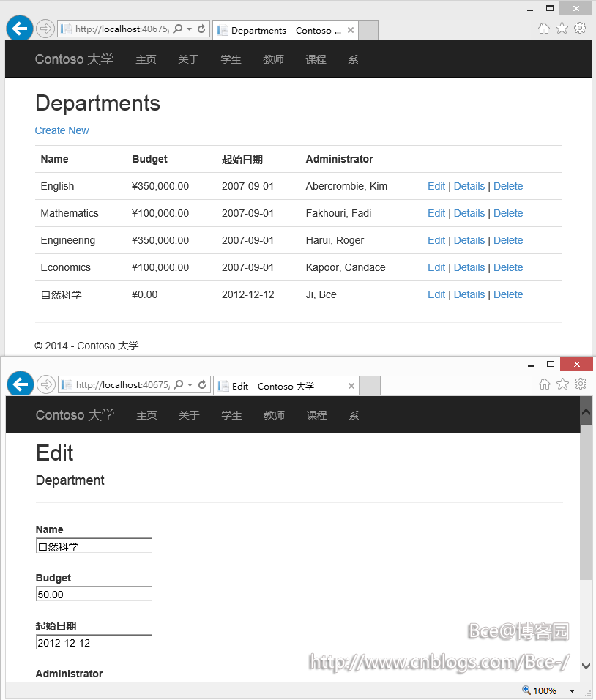Delete the Economics department
This screenshot has width=596, height=700.
508,267
